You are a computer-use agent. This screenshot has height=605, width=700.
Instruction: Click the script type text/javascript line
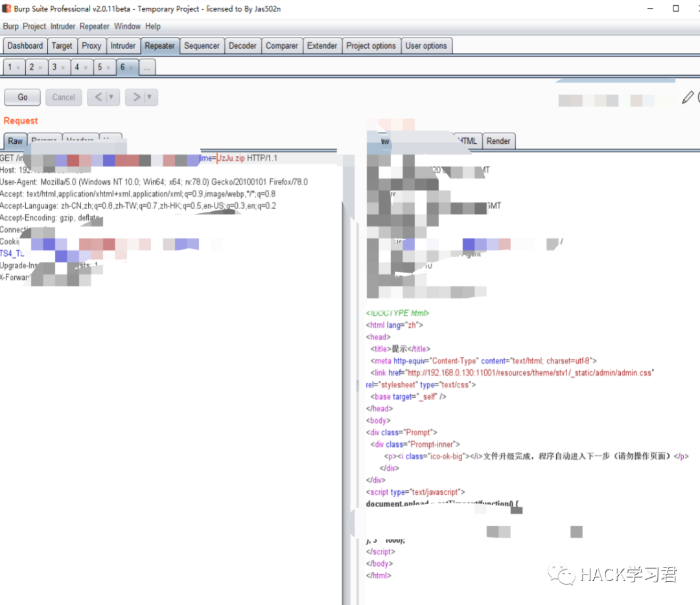(x=415, y=492)
